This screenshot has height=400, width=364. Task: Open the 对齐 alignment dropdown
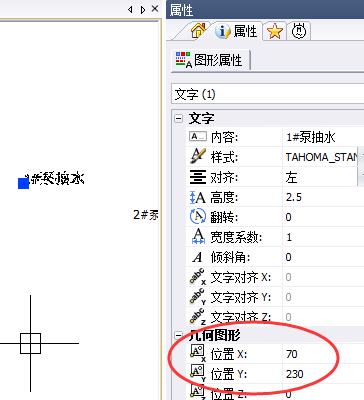pos(361,177)
